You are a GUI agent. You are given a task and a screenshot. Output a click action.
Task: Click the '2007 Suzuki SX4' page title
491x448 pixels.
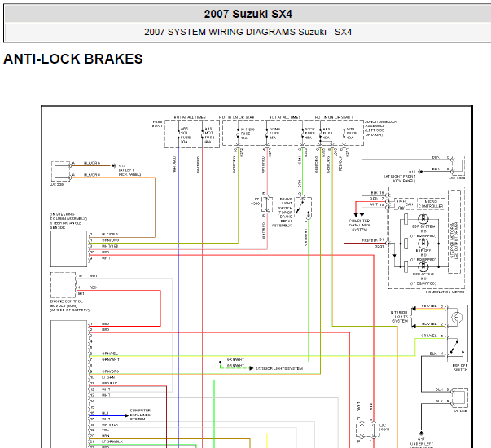click(248, 14)
